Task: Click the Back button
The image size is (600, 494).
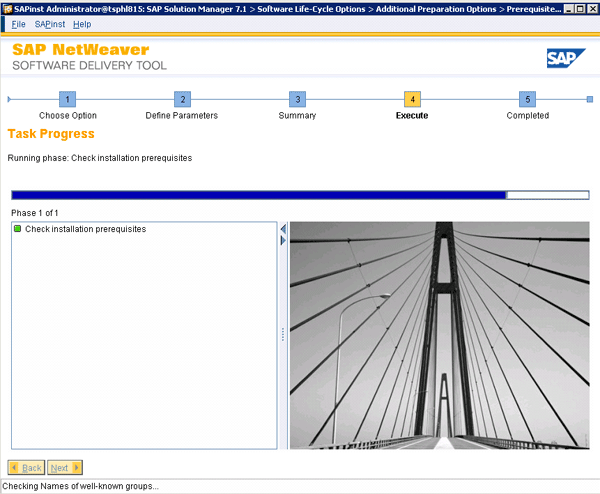Action: point(26,468)
